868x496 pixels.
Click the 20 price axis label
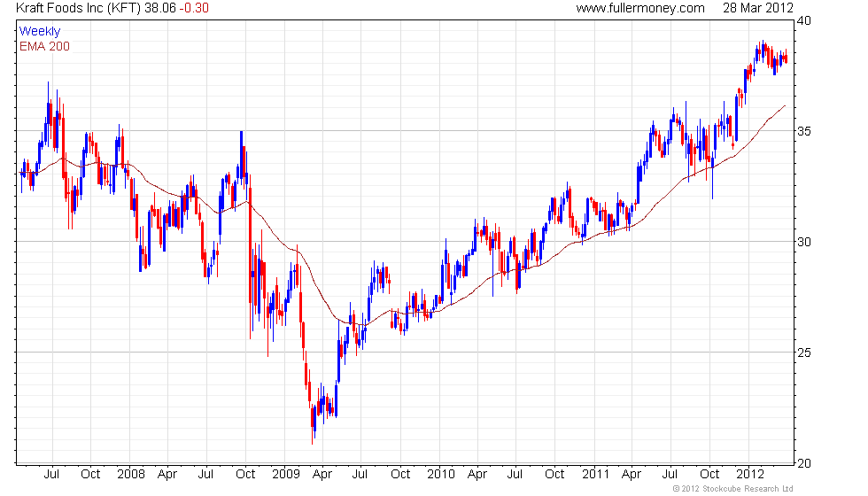[x=804, y=462]
